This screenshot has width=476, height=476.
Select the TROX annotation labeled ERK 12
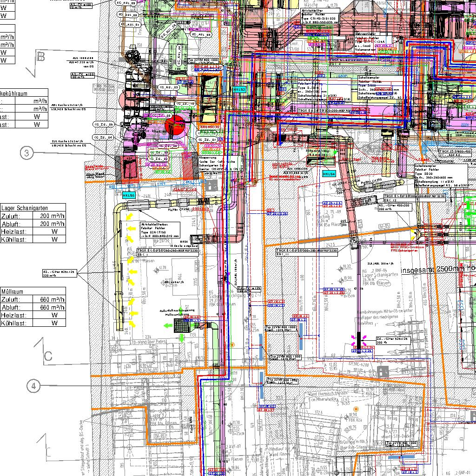(x=415, y=198)
